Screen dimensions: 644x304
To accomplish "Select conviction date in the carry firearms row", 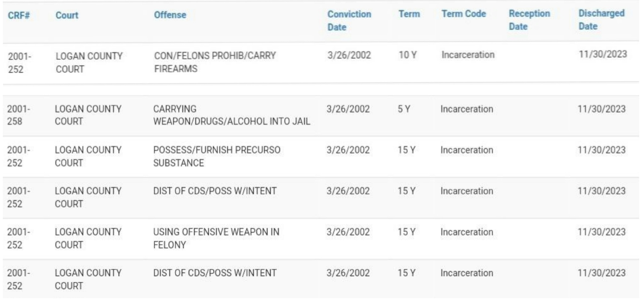I will (349, 55).
